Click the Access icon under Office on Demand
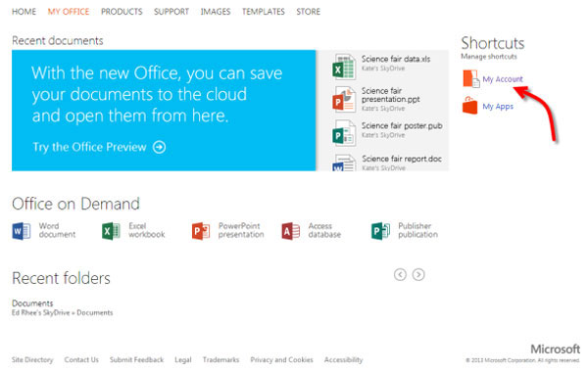588x372 pixels. pos(291,231)
